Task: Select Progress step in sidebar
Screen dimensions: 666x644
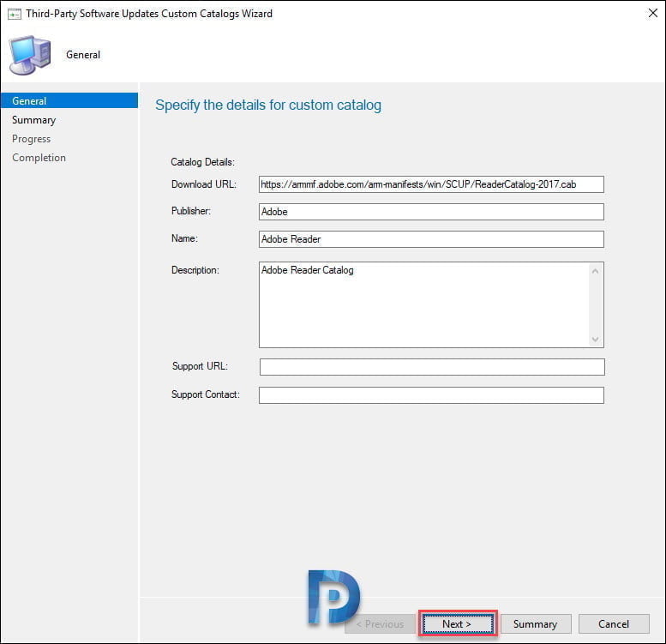Action: [x=32, y=139]
